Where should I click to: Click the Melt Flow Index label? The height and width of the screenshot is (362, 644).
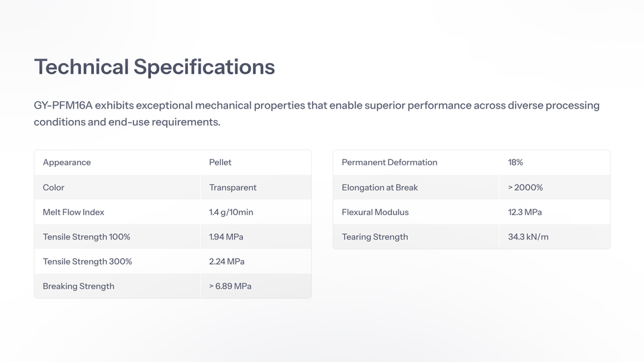(74, 212)
